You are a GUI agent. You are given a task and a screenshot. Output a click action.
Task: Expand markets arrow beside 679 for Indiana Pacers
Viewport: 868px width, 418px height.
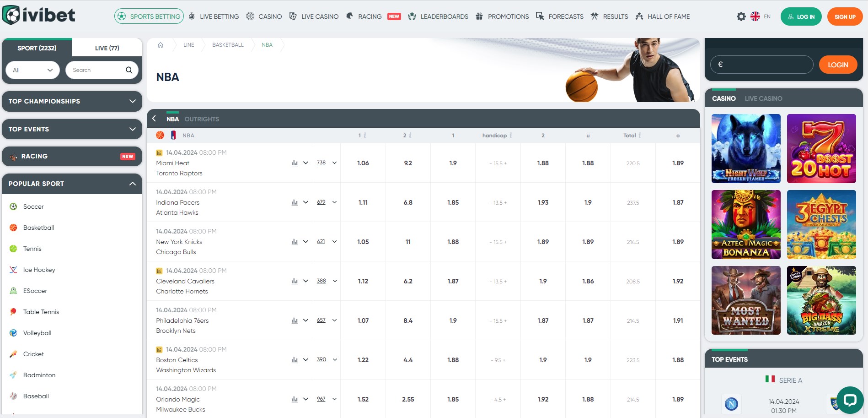point(334,202)
